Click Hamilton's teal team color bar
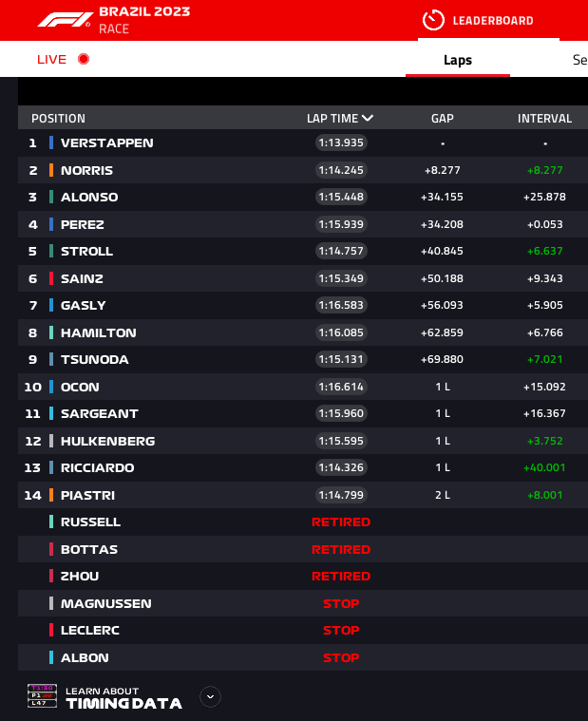Image resolution: width=588 pixels, height=721 pixels. (x=51, y=332)
